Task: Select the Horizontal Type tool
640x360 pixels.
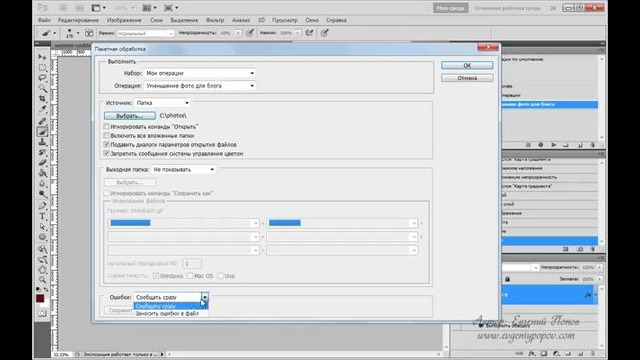Action: (42, 216)
